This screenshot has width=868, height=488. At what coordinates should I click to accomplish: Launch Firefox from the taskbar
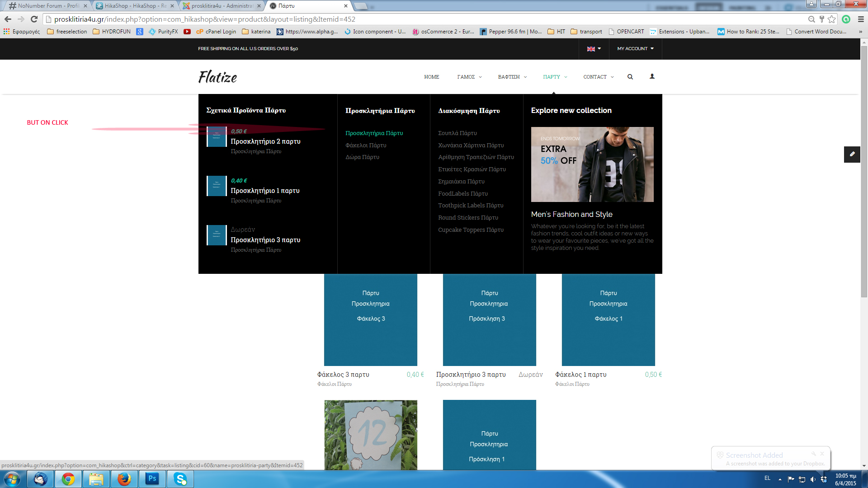click(124, 479)
